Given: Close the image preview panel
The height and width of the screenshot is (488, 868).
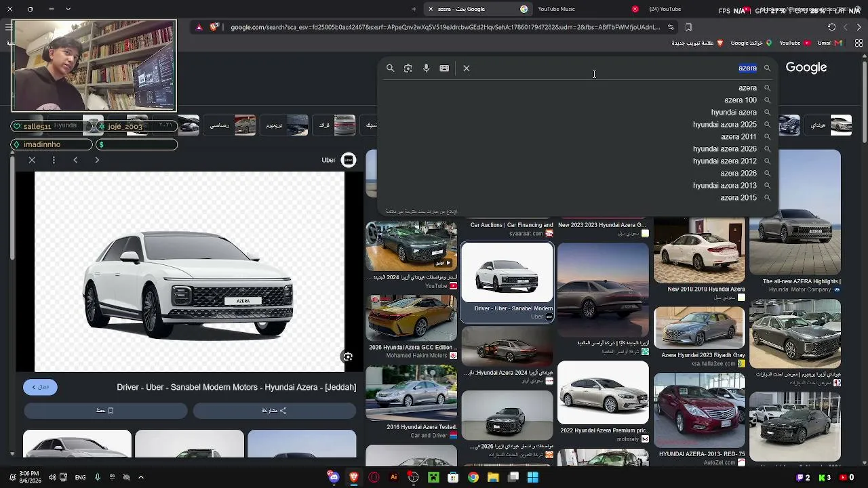Looking at the screenshot, I should (32, 160).
